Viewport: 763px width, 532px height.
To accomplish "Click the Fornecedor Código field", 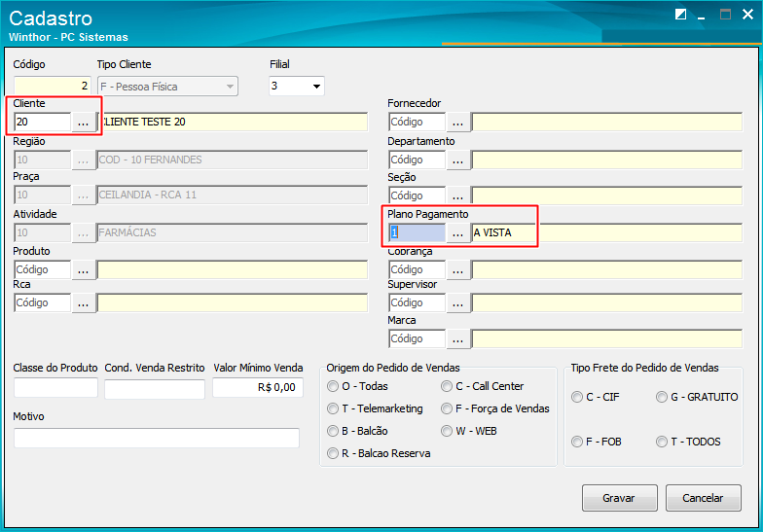I will (x=417, y=123).
